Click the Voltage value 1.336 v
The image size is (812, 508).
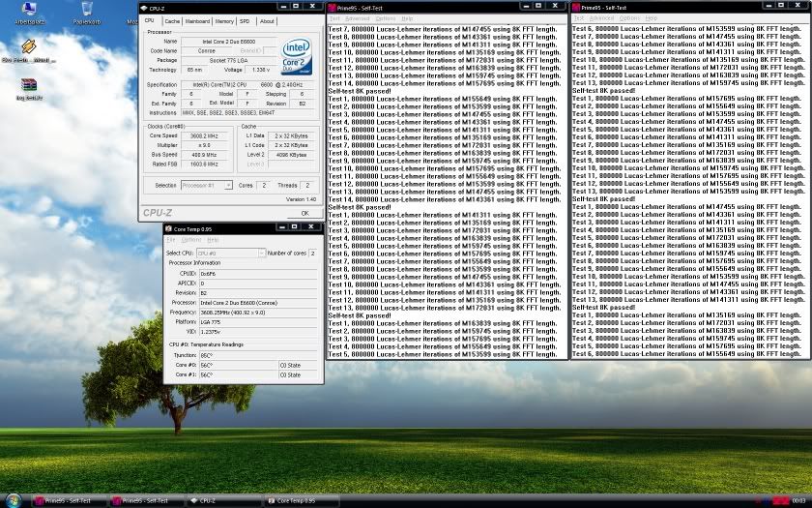(x=262, y=70)
